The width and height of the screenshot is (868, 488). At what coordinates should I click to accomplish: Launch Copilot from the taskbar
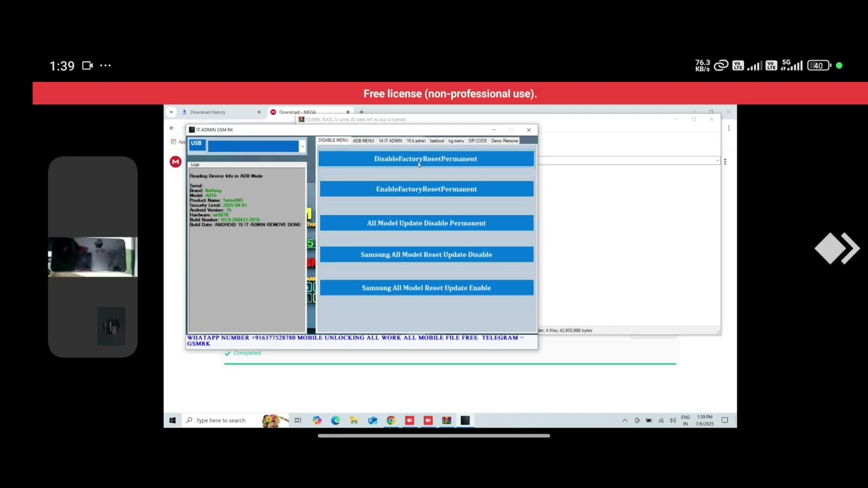coord(317,420)
